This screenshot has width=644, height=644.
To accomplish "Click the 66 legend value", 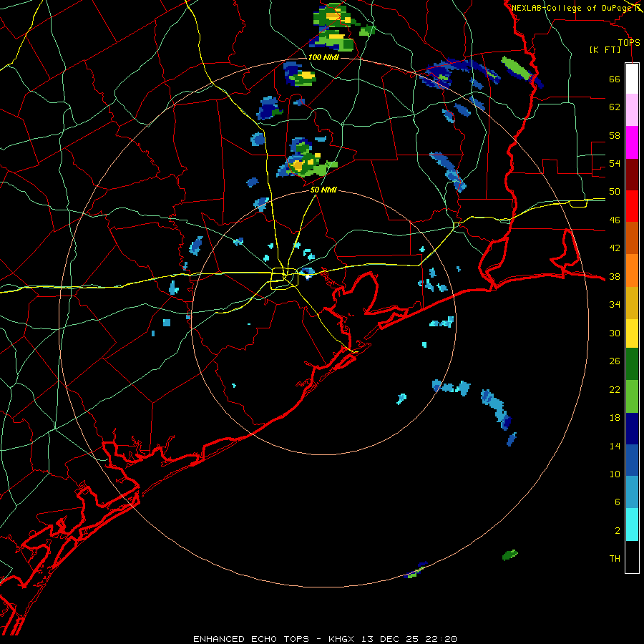I will [615, 79].
